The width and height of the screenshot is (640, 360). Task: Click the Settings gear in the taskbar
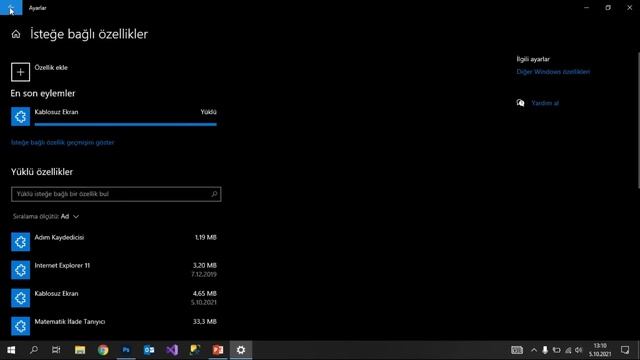(x=241, y=350)
